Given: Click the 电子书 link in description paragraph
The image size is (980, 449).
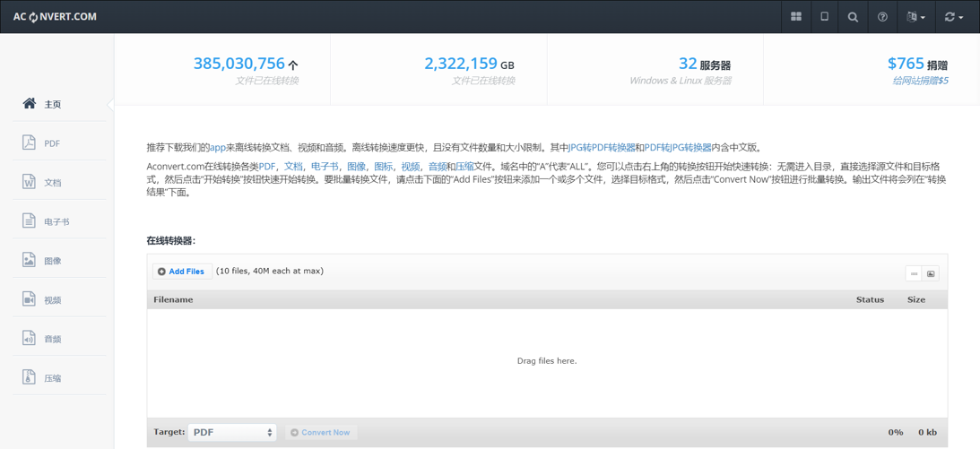Looking at the screenshot, I should click(x=325, y=167).
